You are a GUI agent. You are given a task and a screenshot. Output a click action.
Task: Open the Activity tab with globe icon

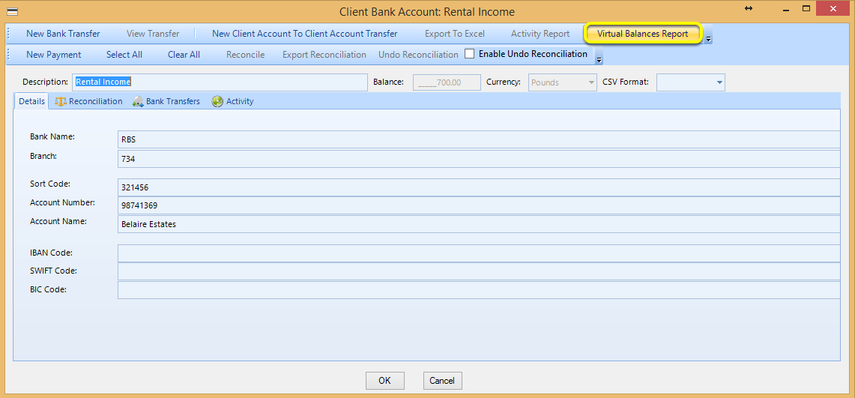[x=233, y=101]
